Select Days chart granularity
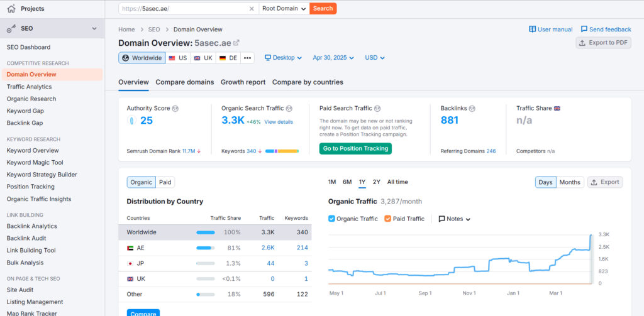The width and height of the screenshot is (644, 316). [545, 182]
